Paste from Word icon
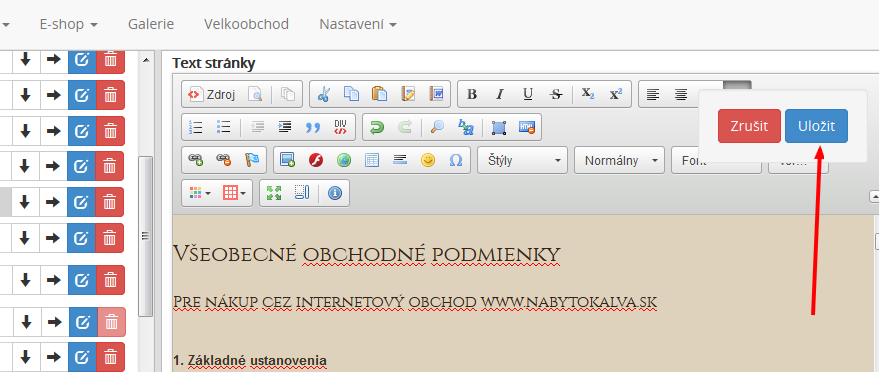879x372 pixels. pyautogui.click(x=436, y=94)
